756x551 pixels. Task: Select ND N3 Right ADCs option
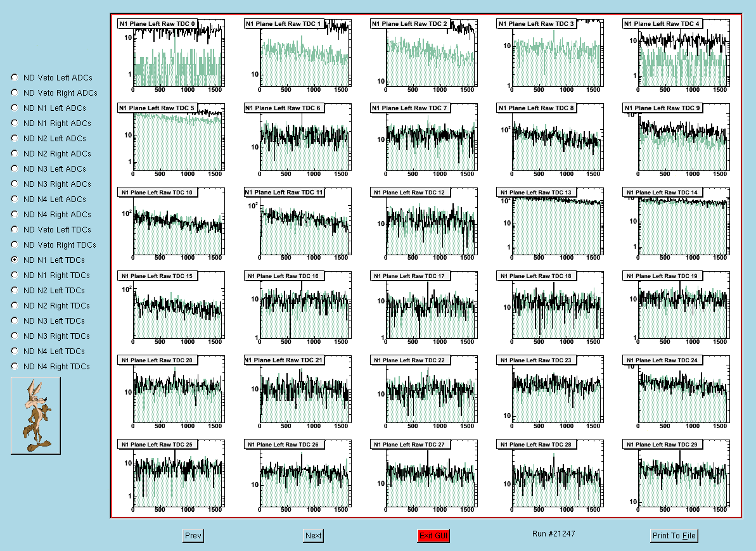[15, 184]
